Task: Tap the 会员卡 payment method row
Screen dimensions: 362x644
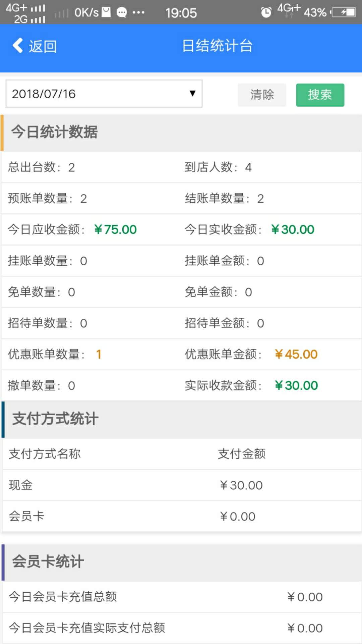Action: tap(181, 516)
